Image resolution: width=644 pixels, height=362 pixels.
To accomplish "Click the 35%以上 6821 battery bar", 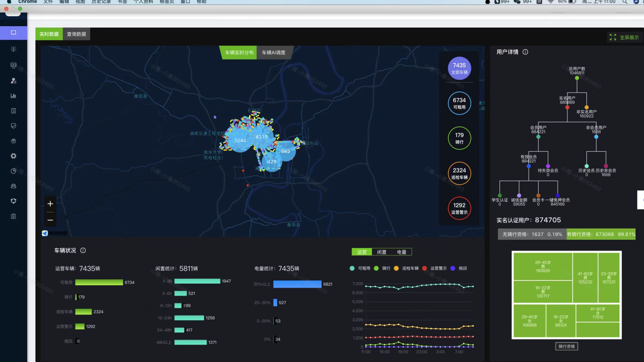I will pos(297,284).
